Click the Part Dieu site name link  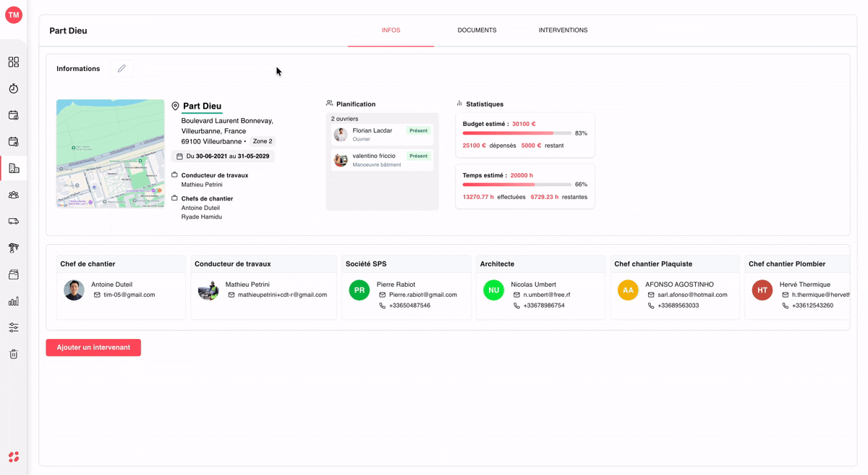[202, 106]
